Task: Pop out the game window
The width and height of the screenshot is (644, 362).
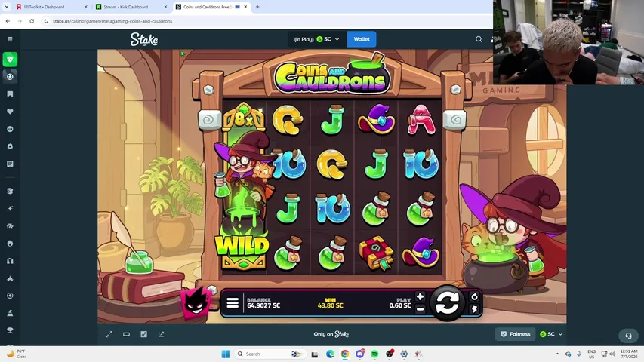Action: coord(162,334)
